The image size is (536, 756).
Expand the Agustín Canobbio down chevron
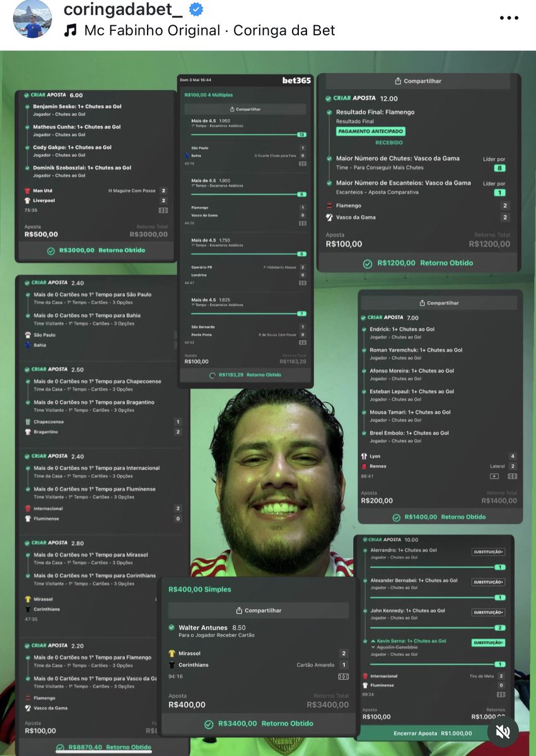[x=372, y=647]
